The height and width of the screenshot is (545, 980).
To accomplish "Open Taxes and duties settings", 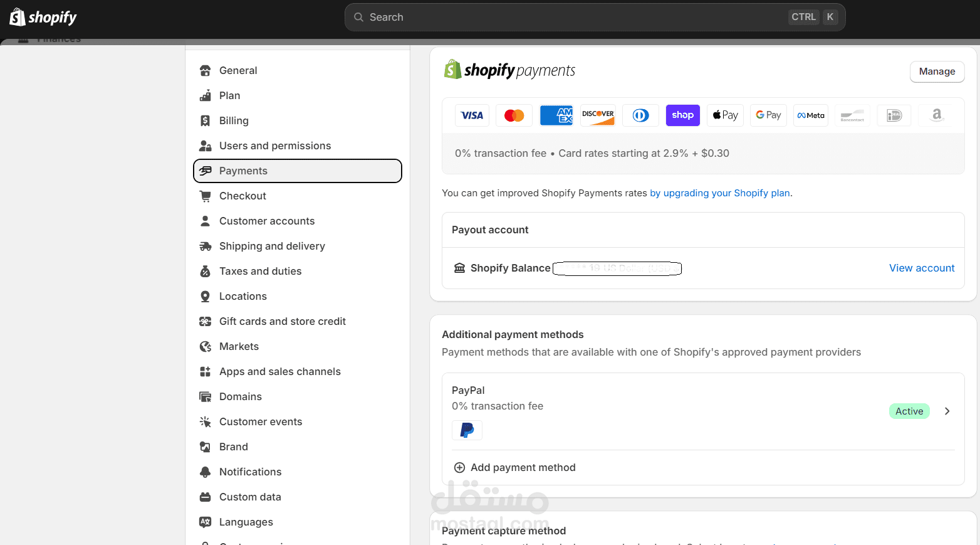I will tap(298, 271).
